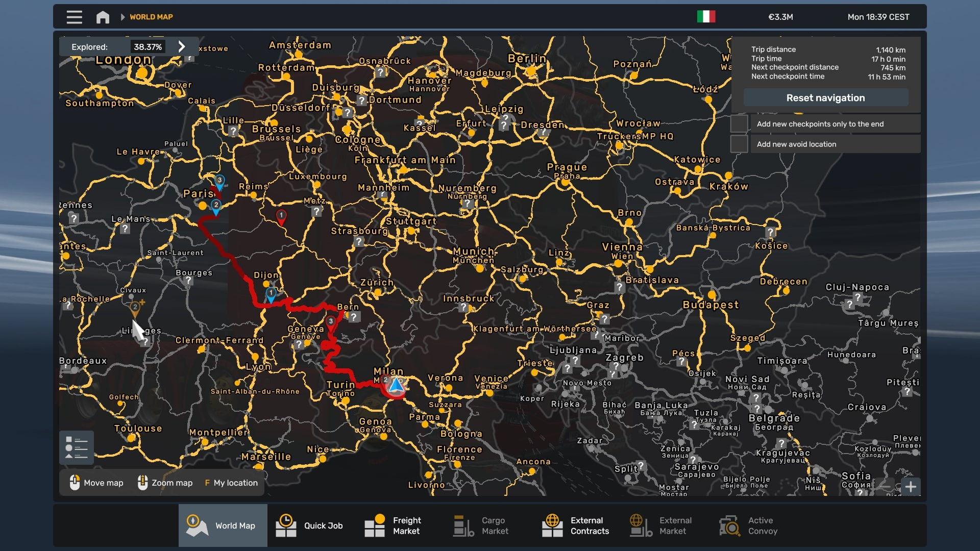Click blue waypoint marker 2 at Paris
980x551 pixels.
216,206
